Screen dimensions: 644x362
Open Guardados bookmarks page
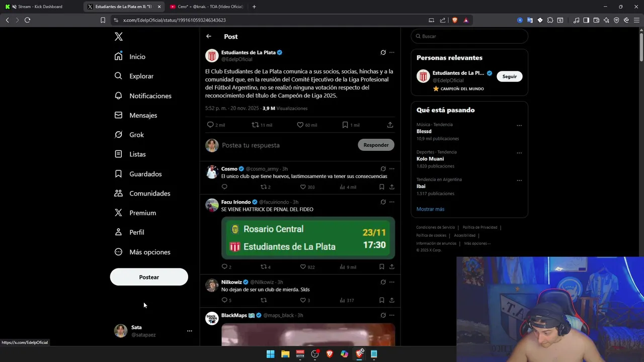click(138, 174)
